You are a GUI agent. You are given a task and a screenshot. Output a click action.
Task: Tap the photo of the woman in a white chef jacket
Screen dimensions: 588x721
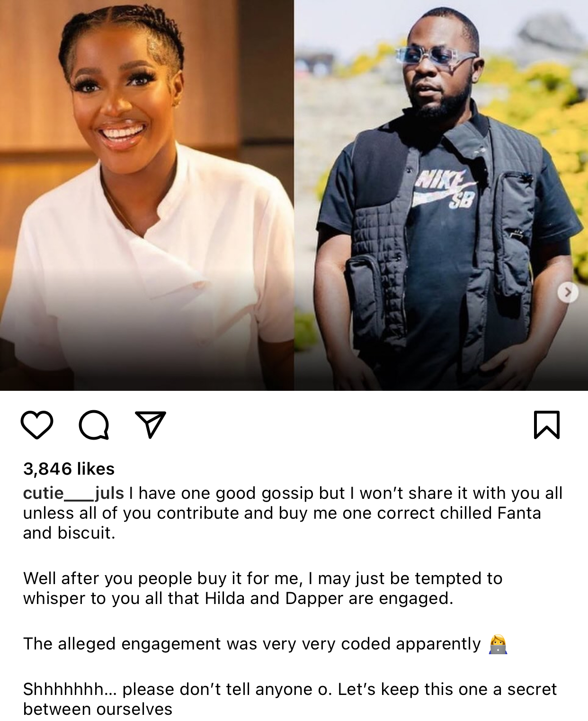pos(147,195)
